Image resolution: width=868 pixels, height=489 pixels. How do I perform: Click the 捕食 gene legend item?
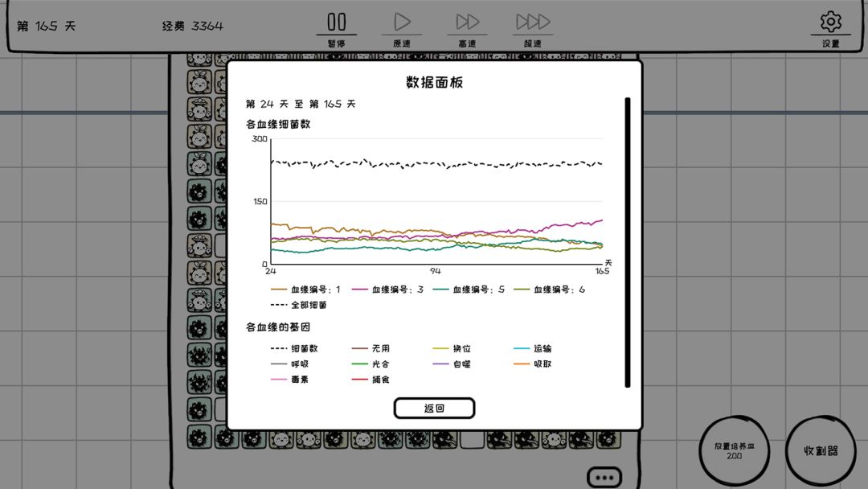click(x=371, y=380)
